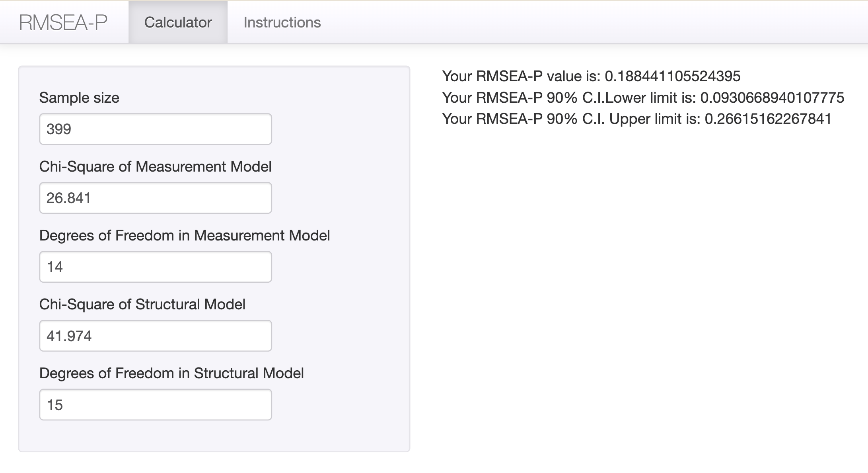Focus the Structural Model degrees of freedom field
The image size is (868, 473).
pos(156,405)
